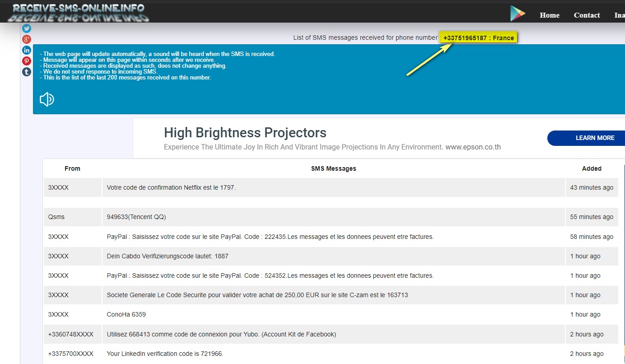This screenshot has height=364, width=625.
Task: Open the High Brightness Projectors ad headline
Action: [245, 133]
